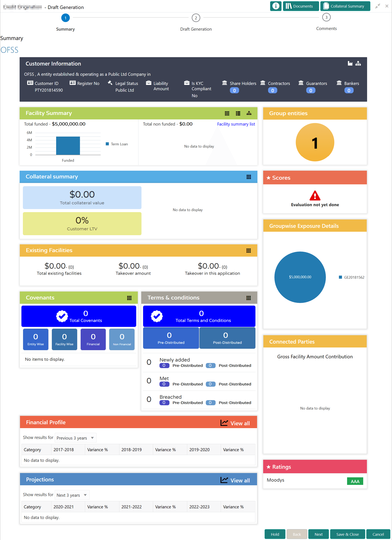Click Terms & conditions grid icon
Viewport: 392px width, 540px height.
(x=248, y=298)
